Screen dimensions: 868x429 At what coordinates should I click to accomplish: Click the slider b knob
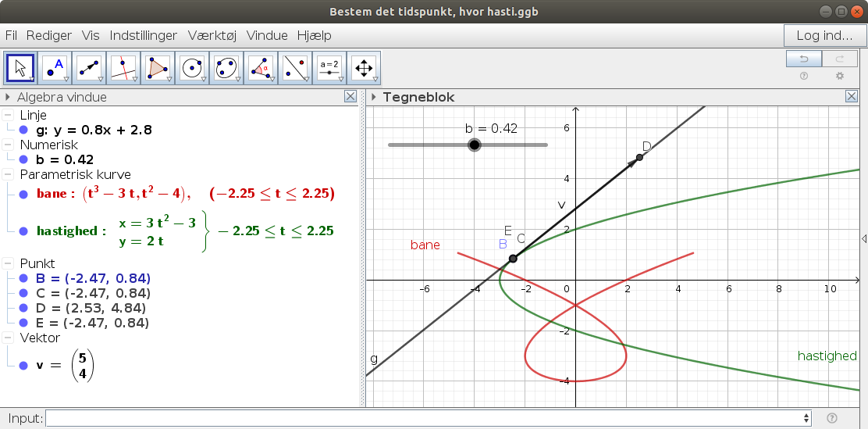pos(475,145)
